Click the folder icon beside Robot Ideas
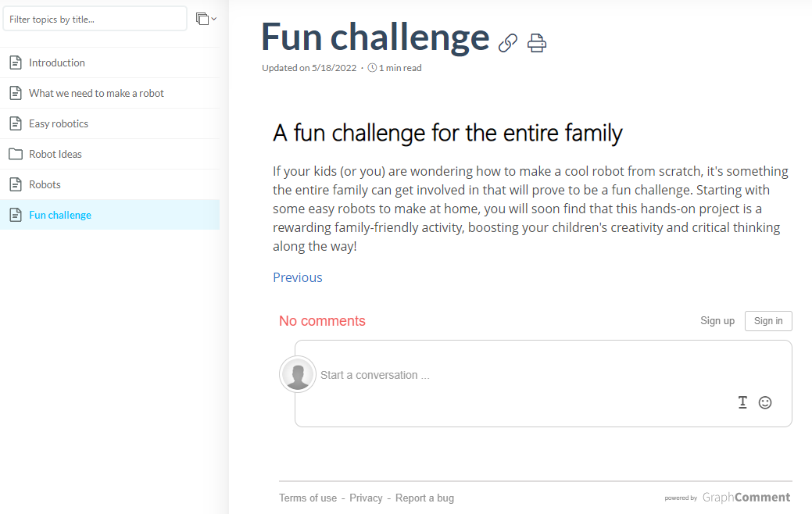 pos(14,153)
